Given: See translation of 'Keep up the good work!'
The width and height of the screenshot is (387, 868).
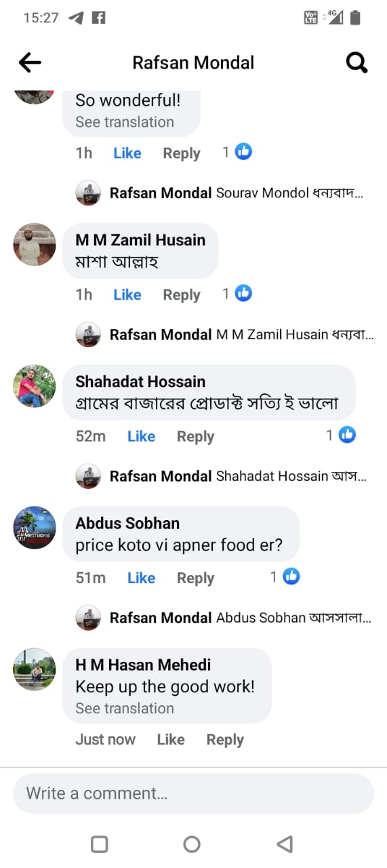Looking at the screenshot, I should (125, 708).
